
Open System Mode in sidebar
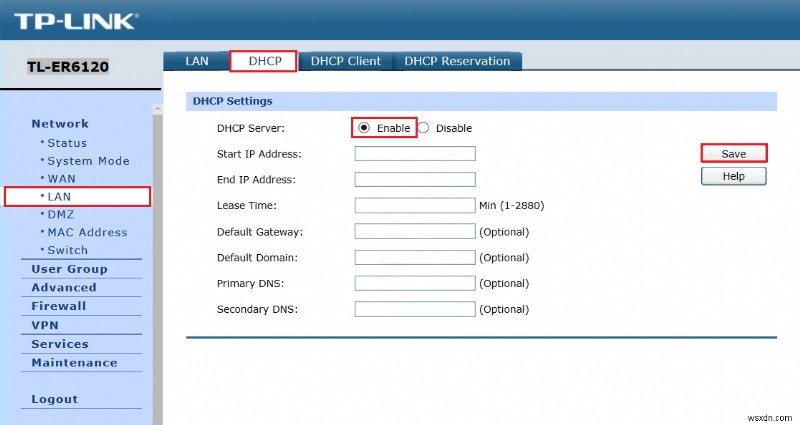pyautogui.click(x=88, y=161)
